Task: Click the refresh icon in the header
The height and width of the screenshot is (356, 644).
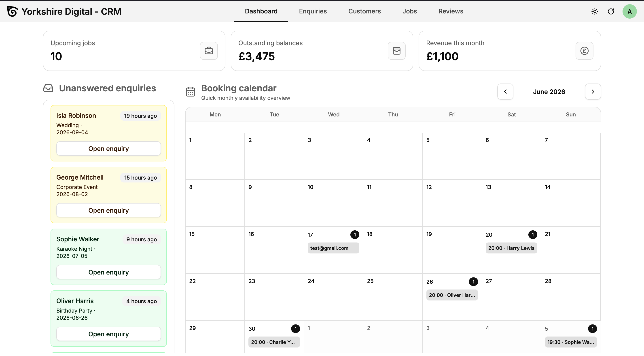Action: (x=611, y=11)
